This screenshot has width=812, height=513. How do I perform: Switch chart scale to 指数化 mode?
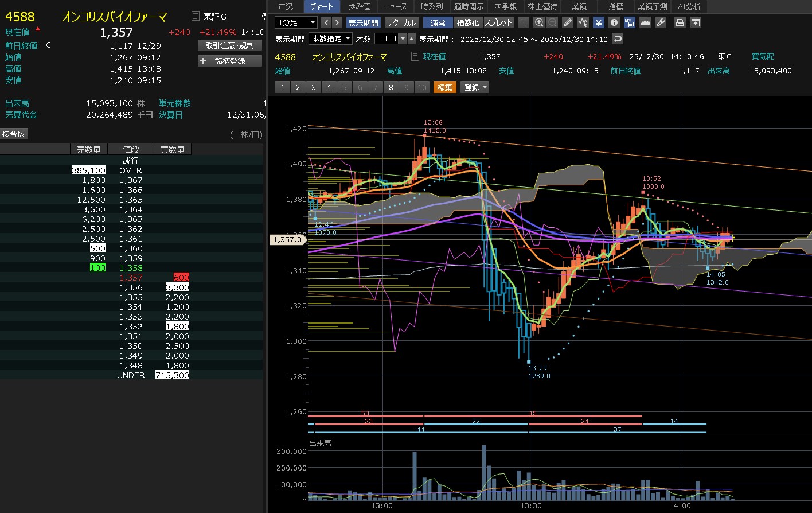[467, 22]
